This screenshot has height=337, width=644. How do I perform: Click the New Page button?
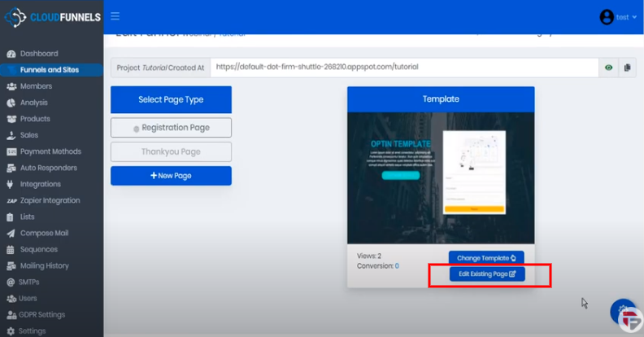171,176
